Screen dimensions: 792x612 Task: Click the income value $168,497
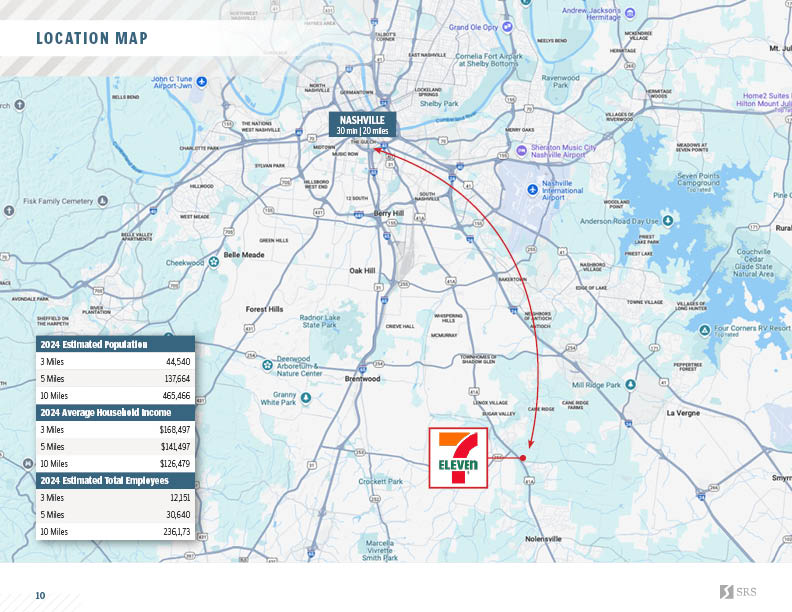tap(175, 430)
